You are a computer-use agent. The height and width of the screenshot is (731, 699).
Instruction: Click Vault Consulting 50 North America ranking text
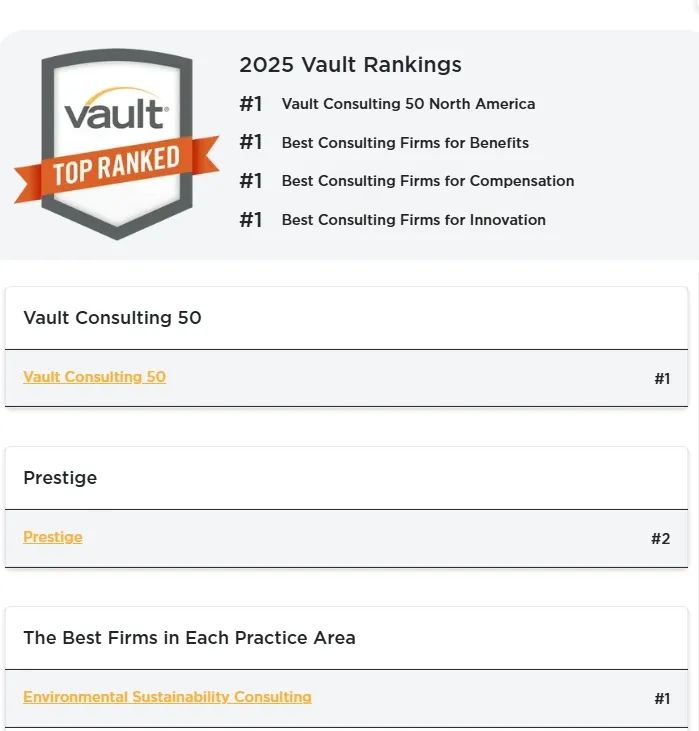coord(408,103)
